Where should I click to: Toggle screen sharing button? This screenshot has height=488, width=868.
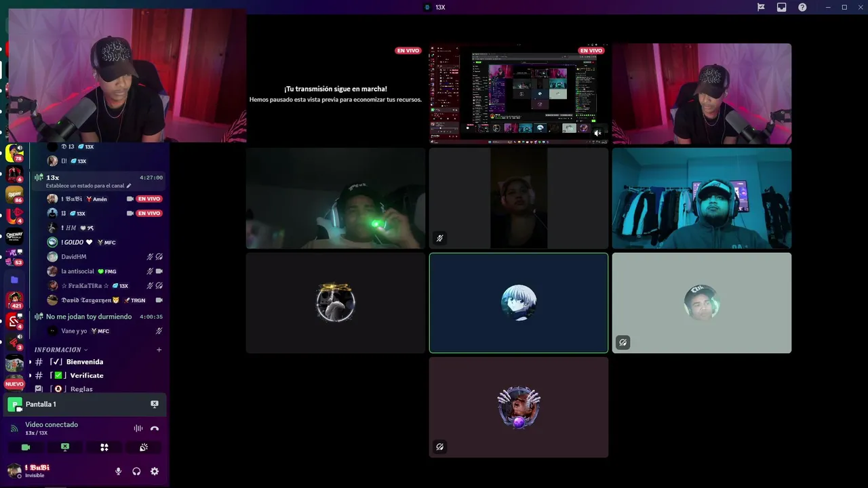pos(65,447)
